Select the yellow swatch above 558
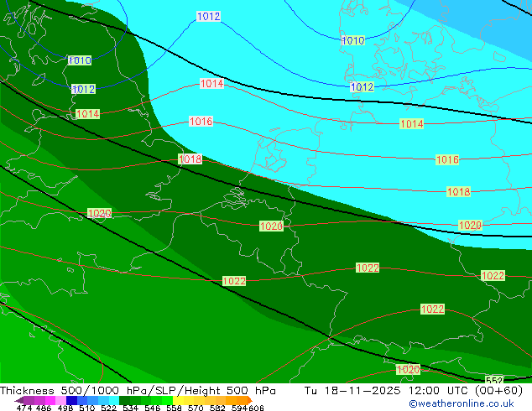Screen dimensions: 532x411 pos(178,400)
